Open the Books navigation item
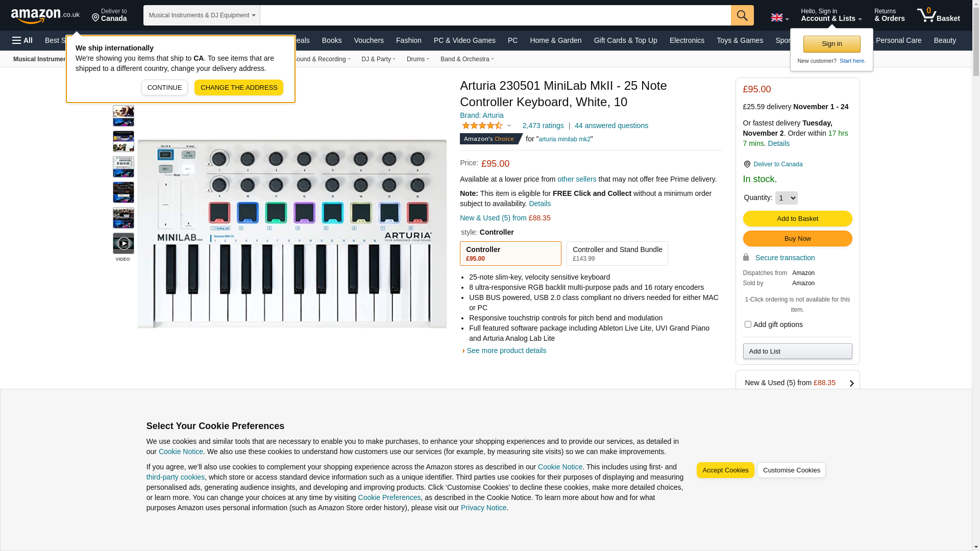The width and height of the screenshot is (980, 551). click(x=332, y=40)
